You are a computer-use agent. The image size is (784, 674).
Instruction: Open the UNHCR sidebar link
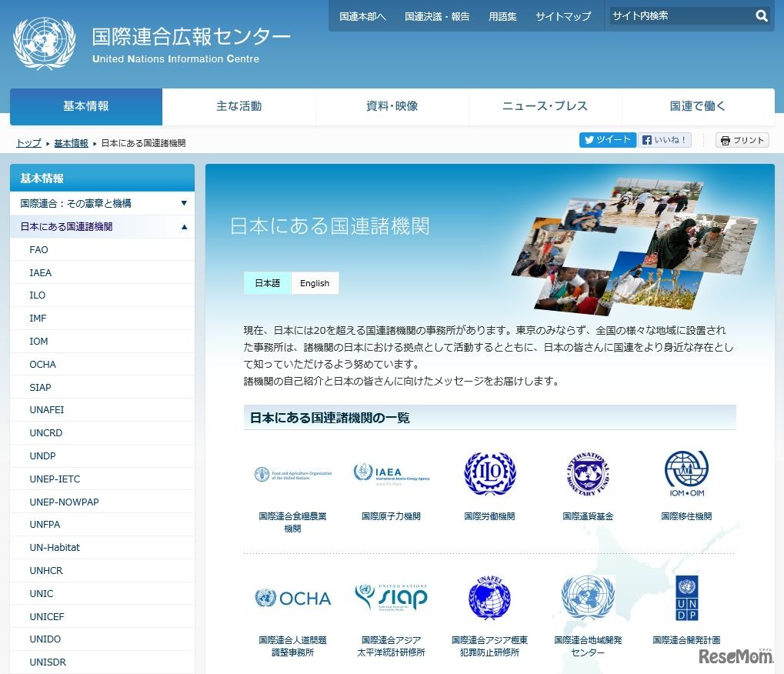(45, 570)
